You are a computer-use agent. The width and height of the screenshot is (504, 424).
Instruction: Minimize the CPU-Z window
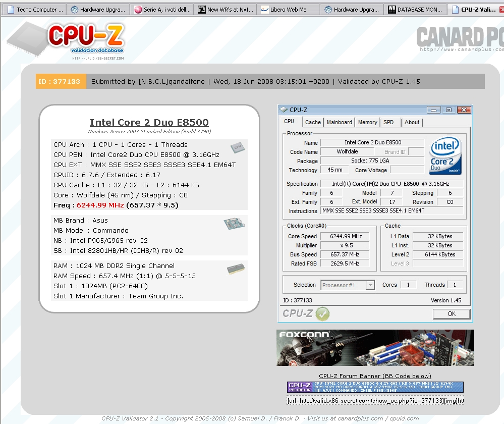[433, 110]
